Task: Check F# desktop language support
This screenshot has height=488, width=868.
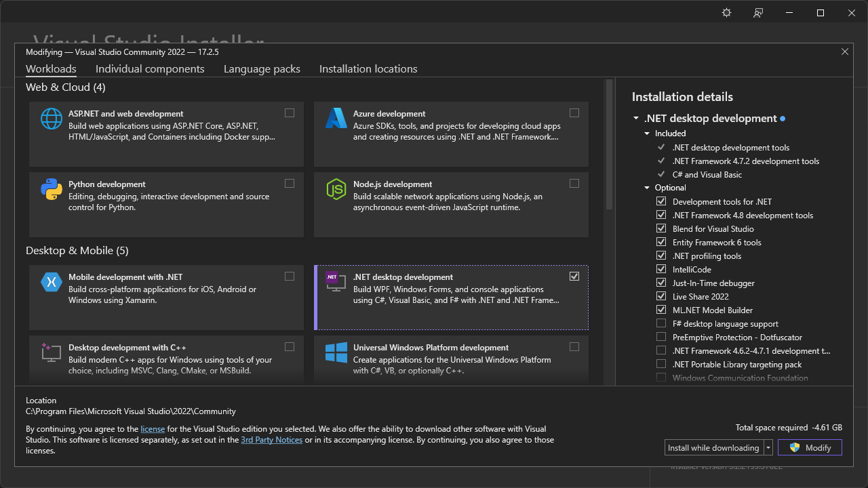Action: point(661,324)
